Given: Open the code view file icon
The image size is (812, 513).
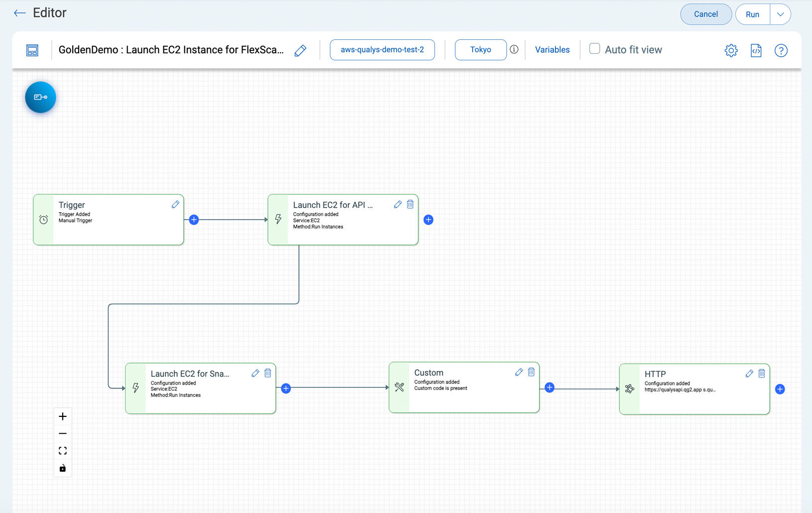Looking at the screenshot, I should tap(756, 50).
